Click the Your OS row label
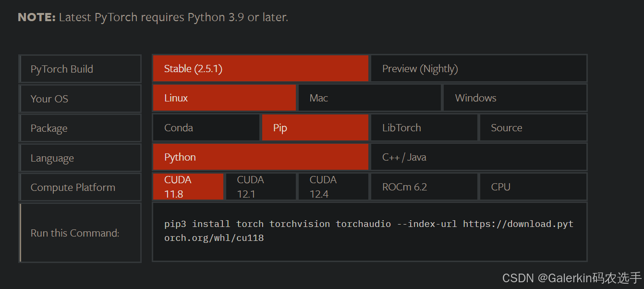644x289 pixels. pyautogui.click(x=80, y=99)
